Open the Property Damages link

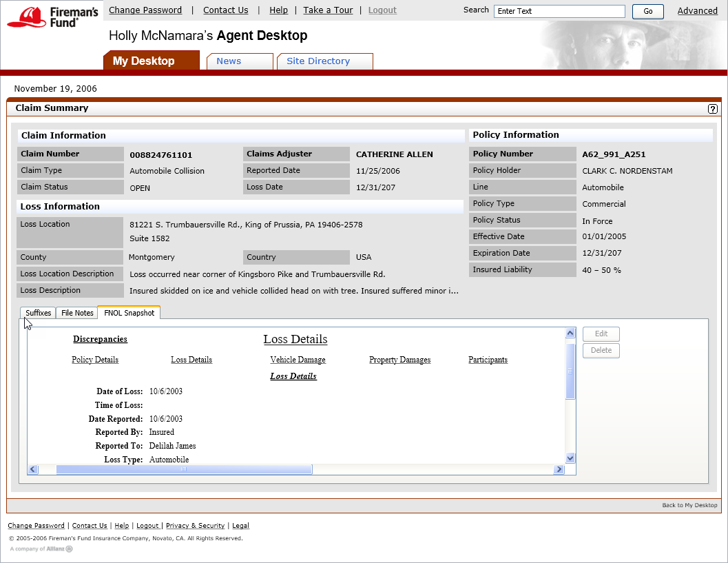(399, 360)
